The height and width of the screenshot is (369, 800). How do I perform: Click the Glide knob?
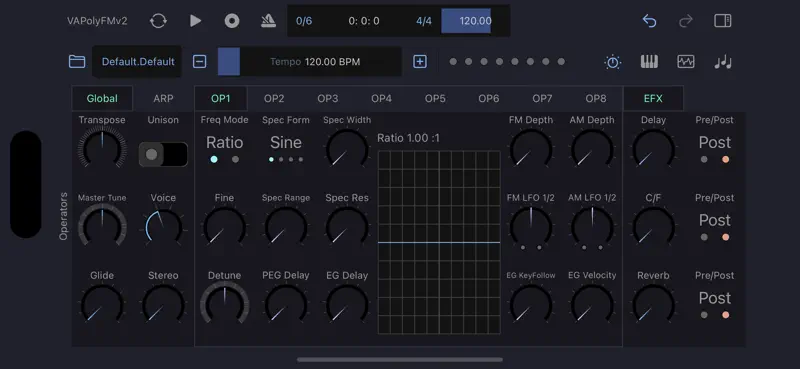(102, 304)
